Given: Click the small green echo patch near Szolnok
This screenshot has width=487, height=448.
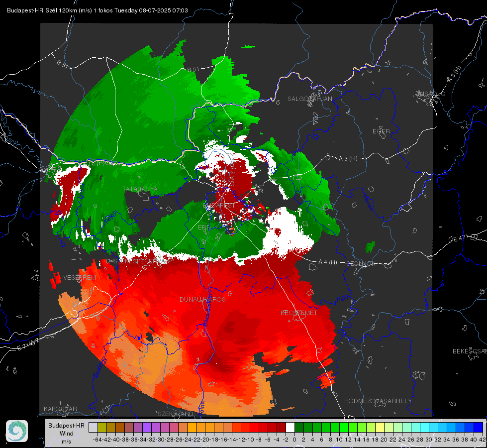Looking at the screenshot, I should (x=370, y=247).
